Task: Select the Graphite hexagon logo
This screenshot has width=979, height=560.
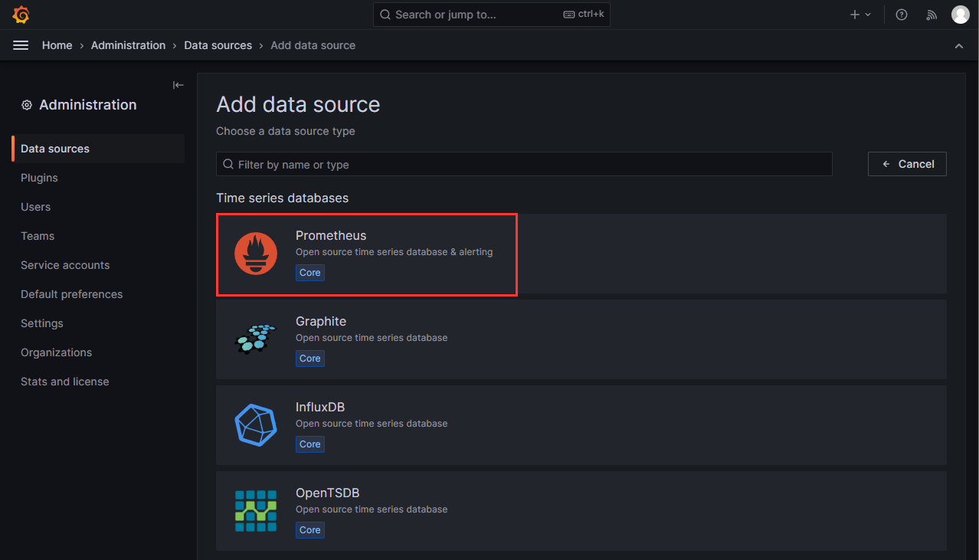Action: point(255,339)
